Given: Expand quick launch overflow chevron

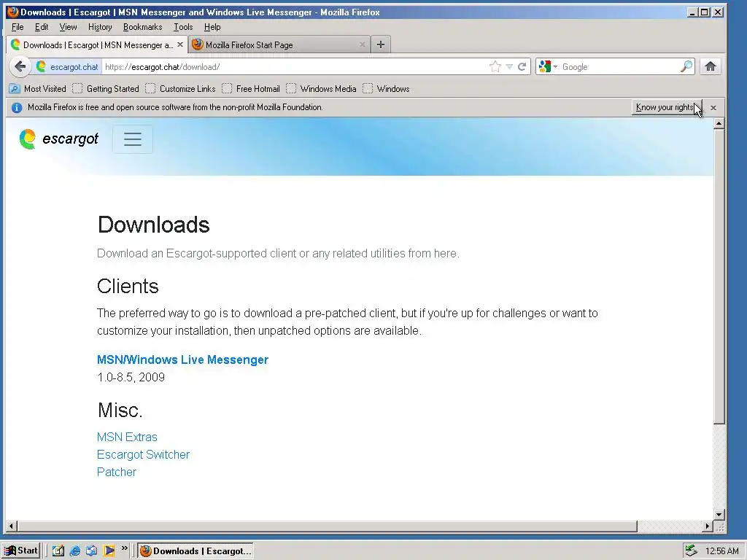Looking at the screenshot, I should pyautogui.click(x=124, y=548).
